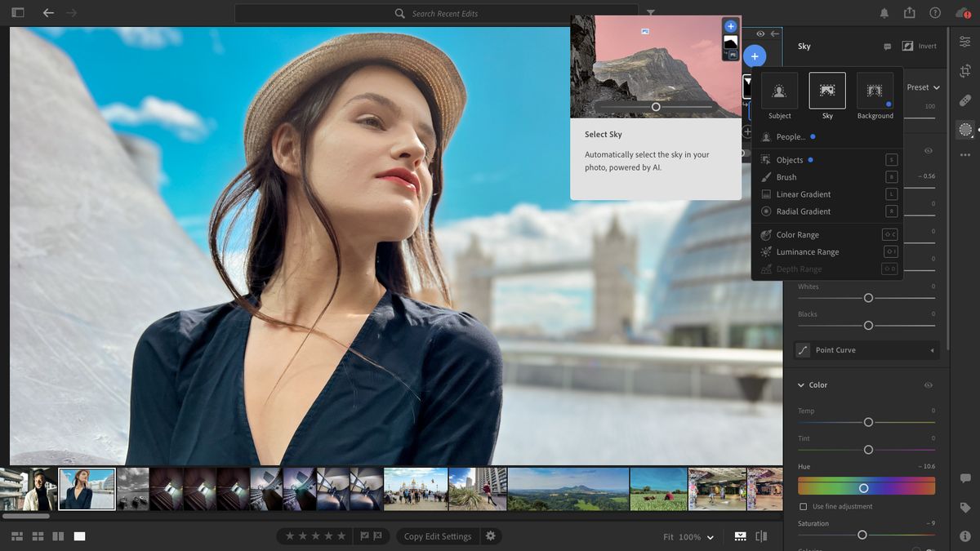
Task: Select the Subject masking tool
Action: [x=779, y=94]
